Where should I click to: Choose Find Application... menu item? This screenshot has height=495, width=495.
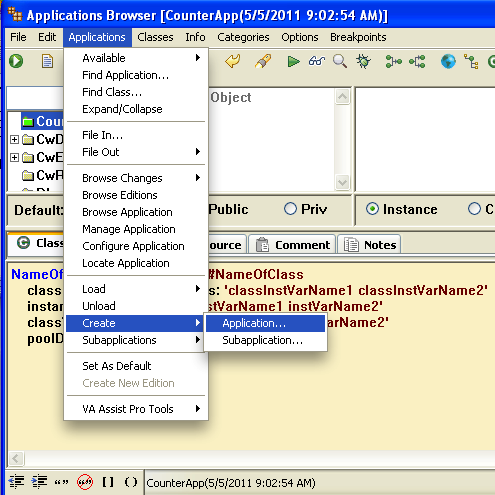tap(136, 75)
